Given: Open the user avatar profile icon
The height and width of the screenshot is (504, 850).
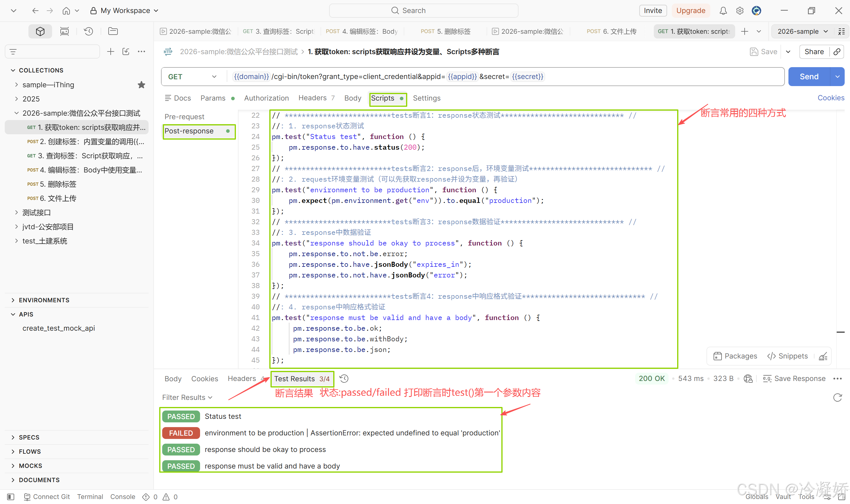Looking at the screenshot, I should [756, 11].
